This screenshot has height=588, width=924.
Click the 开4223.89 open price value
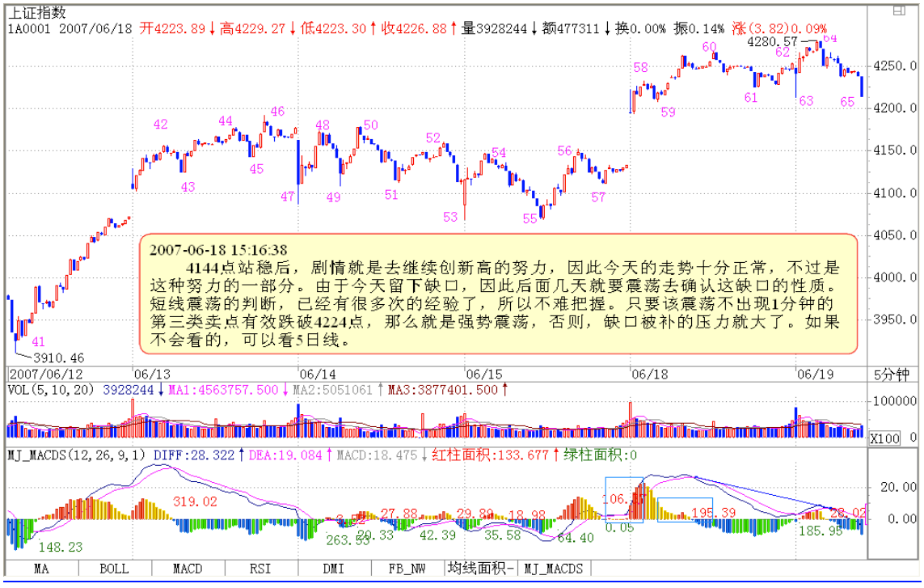(x=173, y=28)
